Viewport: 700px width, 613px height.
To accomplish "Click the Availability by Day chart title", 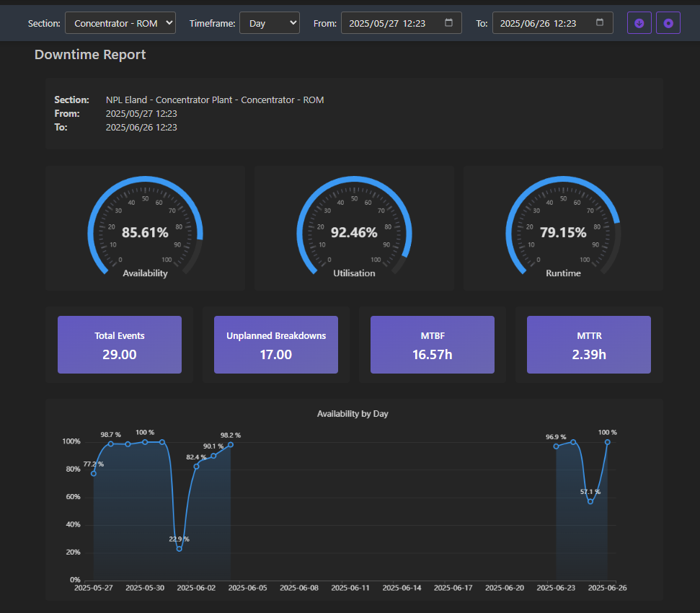I will coord(353,414).
